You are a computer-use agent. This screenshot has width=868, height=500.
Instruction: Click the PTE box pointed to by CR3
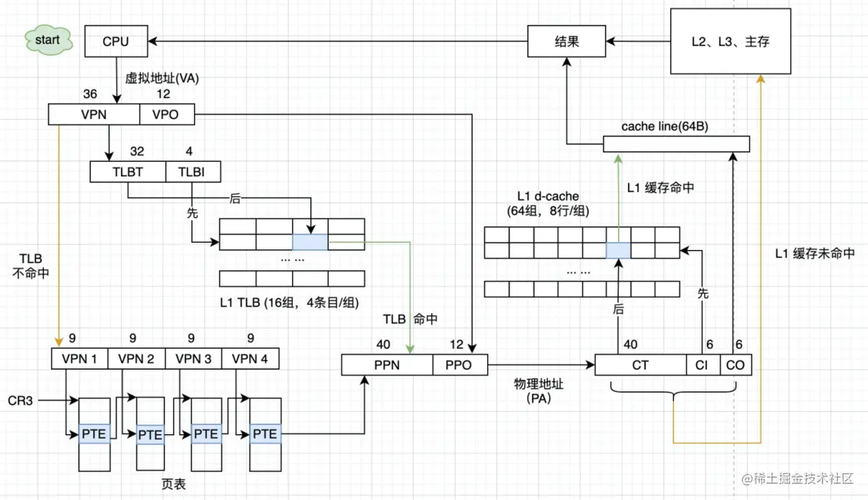pos(94,433)
